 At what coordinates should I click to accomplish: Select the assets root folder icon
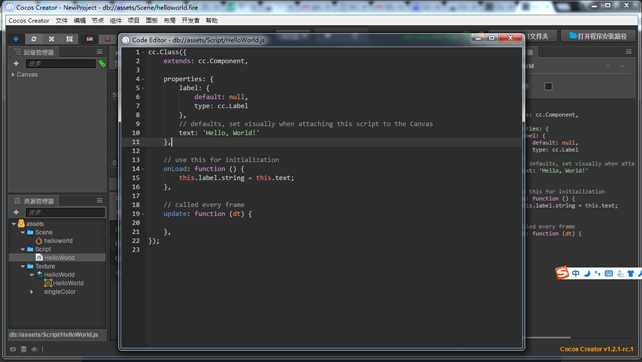(x=21, y=224)
